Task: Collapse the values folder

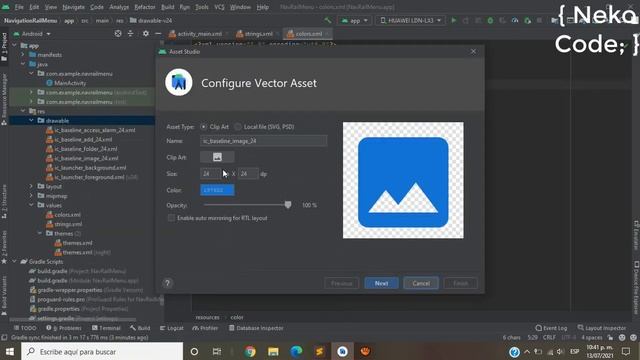Action: coord(31,205)
